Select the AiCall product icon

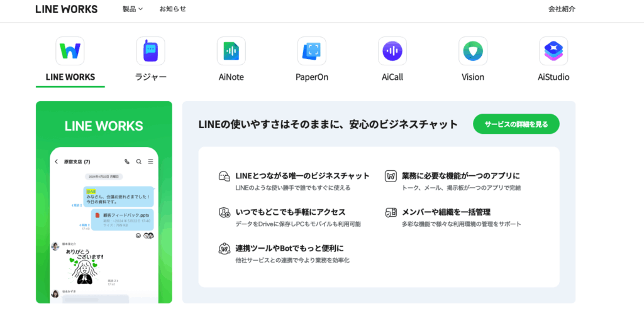pos(392,51)
